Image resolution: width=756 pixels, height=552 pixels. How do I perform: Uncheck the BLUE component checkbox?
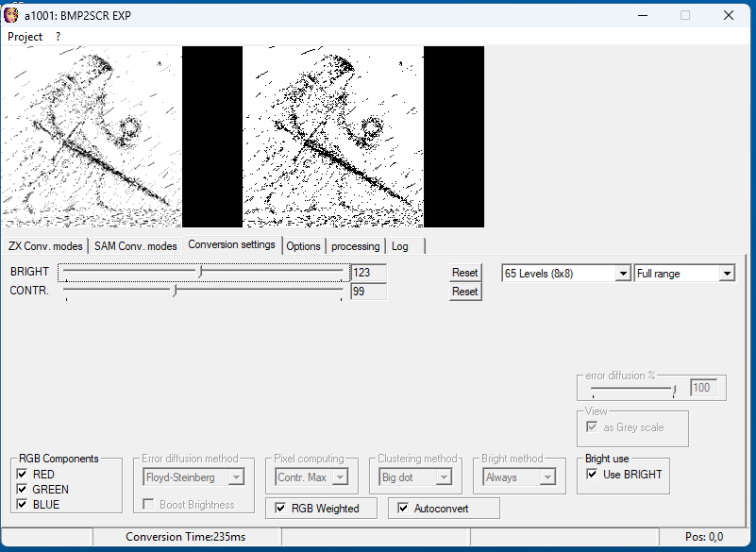click(23, 505)
